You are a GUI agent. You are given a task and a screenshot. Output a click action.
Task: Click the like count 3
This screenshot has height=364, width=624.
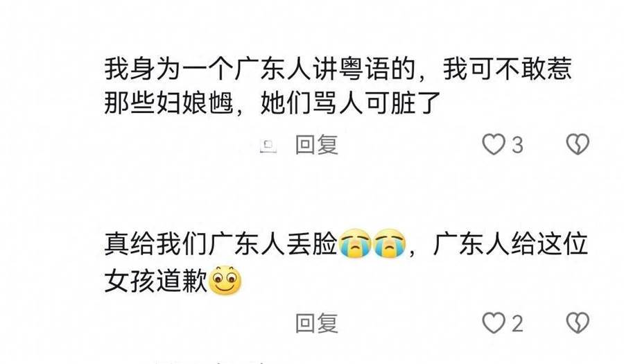click(x=517, y=145)
